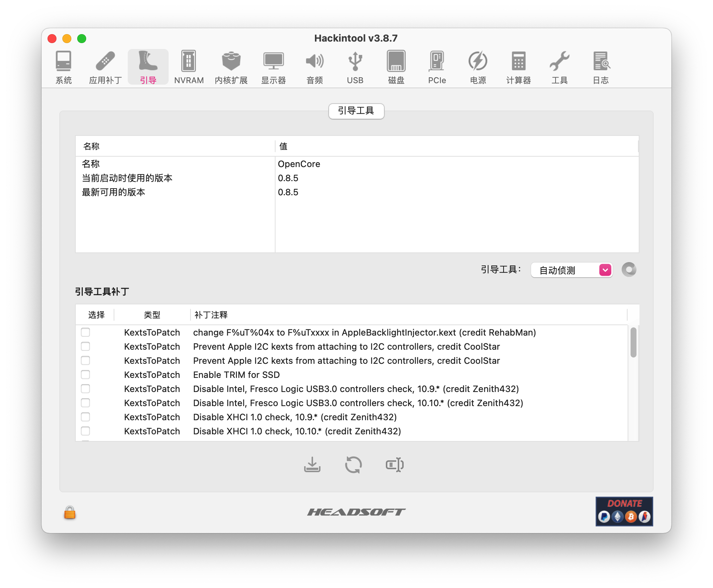713x588 pixels.
Task: Click the patch list vertical scrollbar
Action: point(633,342)
